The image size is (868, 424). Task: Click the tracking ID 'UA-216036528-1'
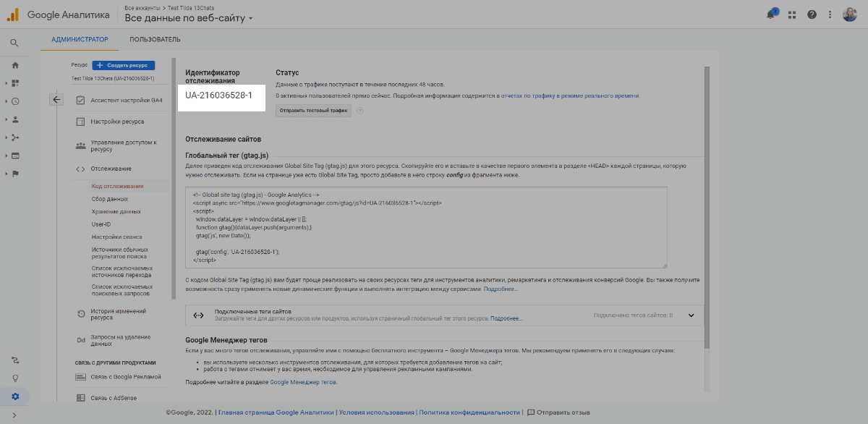[219, 96]
